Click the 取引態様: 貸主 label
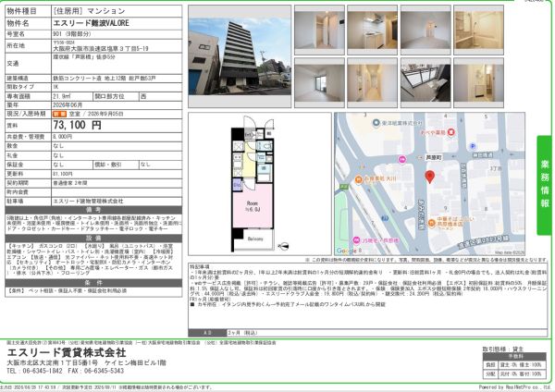The width and height of the screenshot is (555, 392). coord(502,349)
